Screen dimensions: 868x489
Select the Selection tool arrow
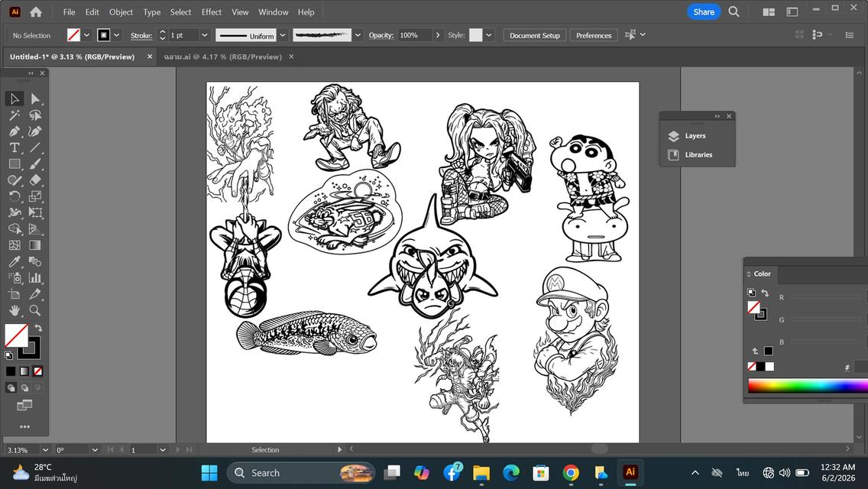click(x=15, y=99)
